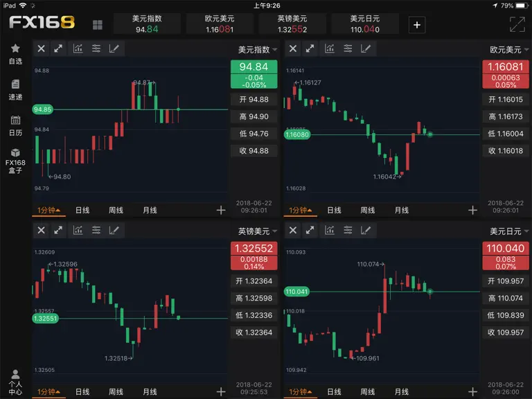
Task: Click the grid layout icon beside FX168 logo
Action: click(98, 25)
